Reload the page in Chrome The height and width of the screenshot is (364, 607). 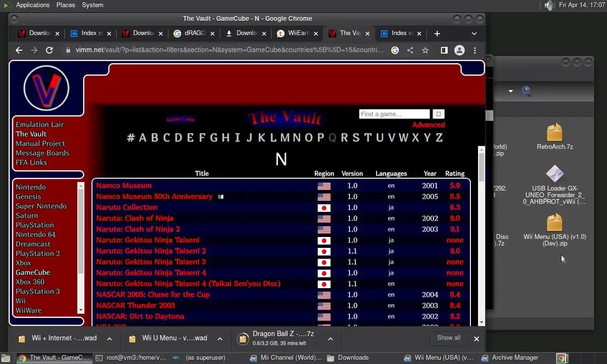(x=49, y=50)
